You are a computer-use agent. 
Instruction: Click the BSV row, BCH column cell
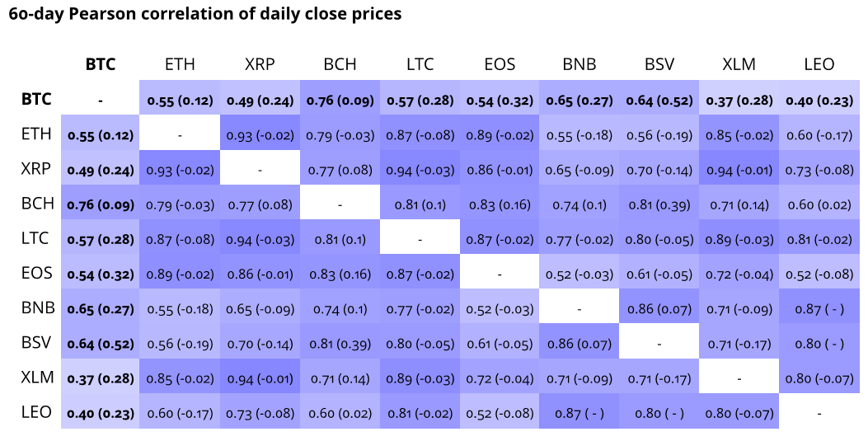coord(340,344)
